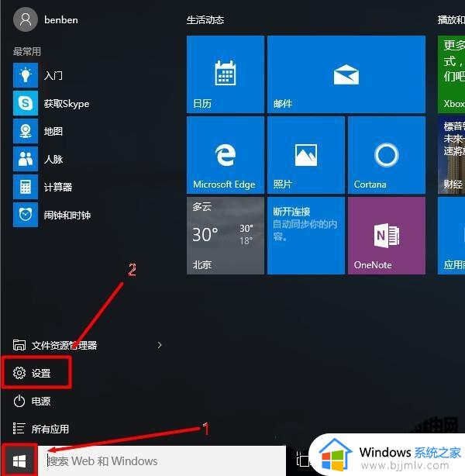The image size is (465, 476).
Task: Open the 邮件 mail tile
Action: pyautogui.click(x=346, y=74)
